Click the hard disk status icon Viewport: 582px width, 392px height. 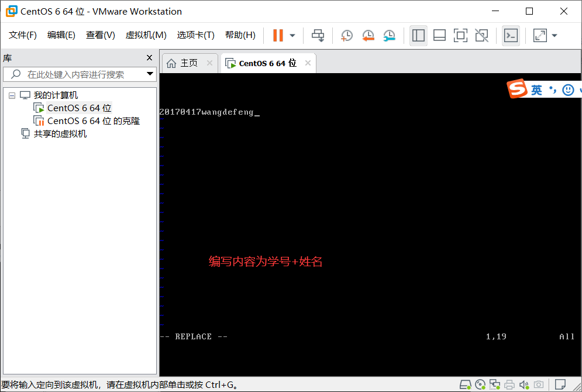point(466,384)
